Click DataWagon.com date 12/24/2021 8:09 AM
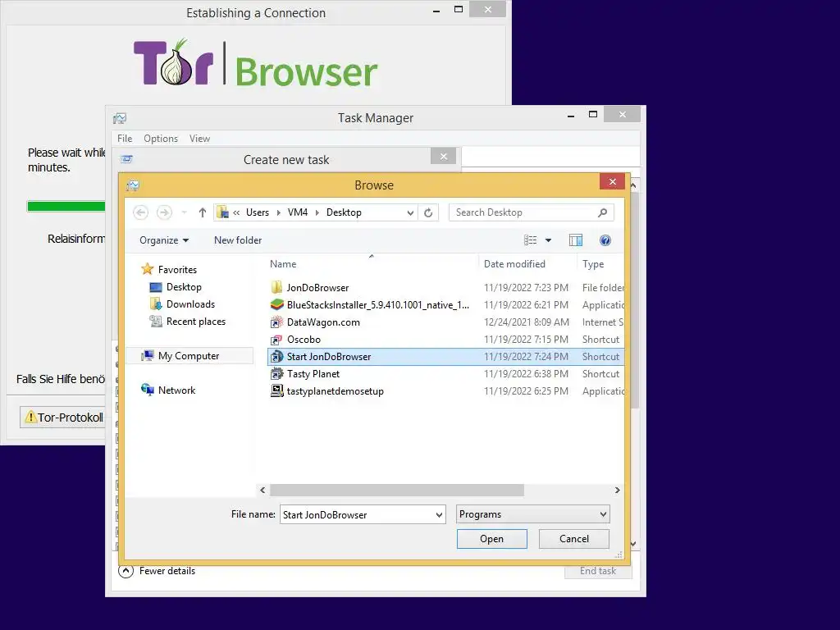 tap(526, 322)
